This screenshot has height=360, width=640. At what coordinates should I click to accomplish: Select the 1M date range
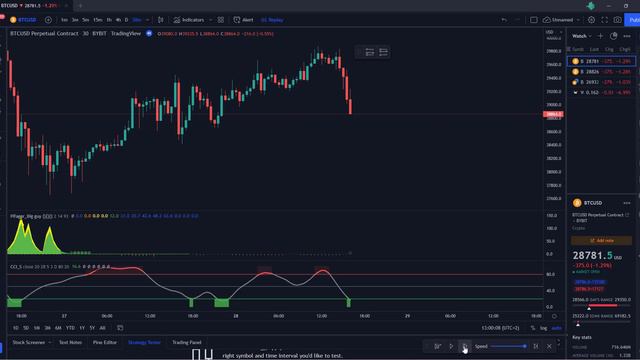click(37, 328)
